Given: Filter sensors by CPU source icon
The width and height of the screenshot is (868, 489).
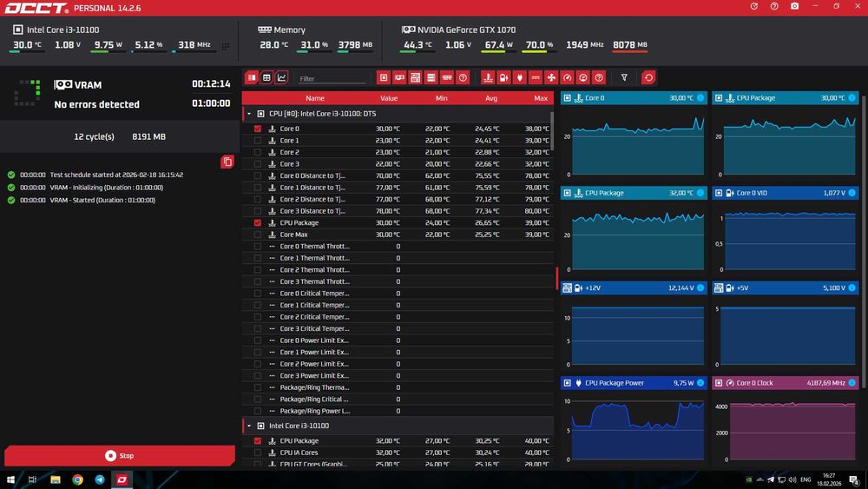Looking at the screenshot, I should coord(384,77).
